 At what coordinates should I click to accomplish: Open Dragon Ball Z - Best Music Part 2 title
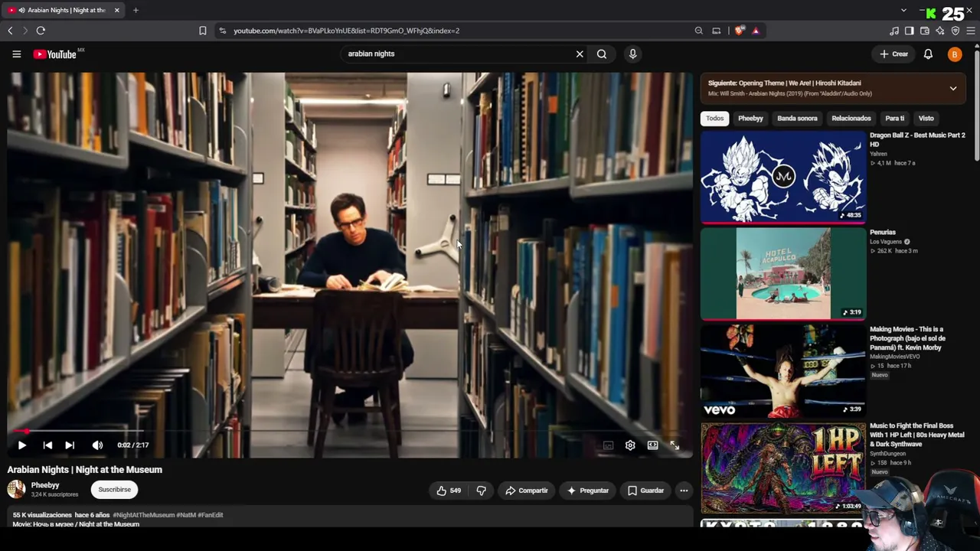coord(917,139)
